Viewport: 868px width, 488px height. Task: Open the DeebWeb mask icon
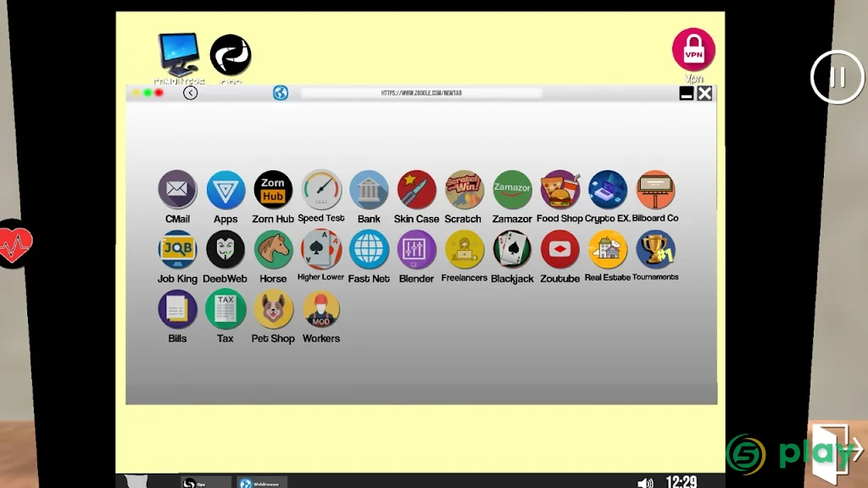coord(225,250)
